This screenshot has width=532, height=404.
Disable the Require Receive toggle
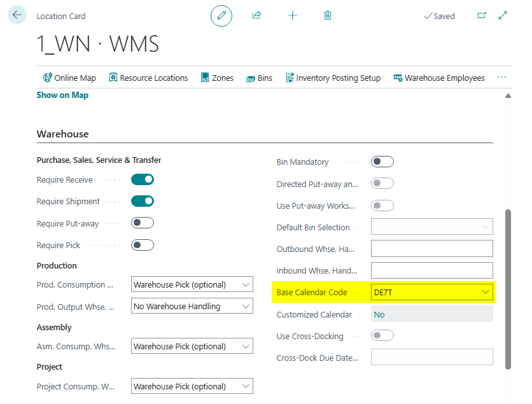pyautogui.click(x=143, y=179)
